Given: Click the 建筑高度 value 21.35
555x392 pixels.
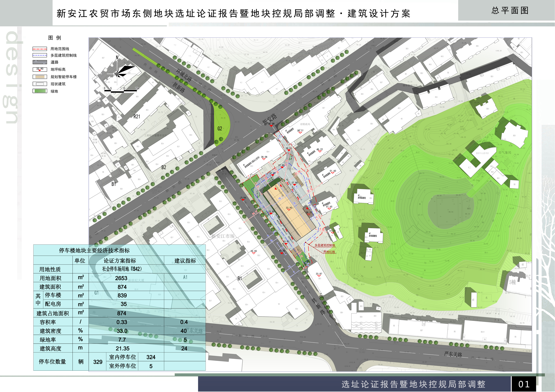Looking at the screenshot, I should pos(123,349).
